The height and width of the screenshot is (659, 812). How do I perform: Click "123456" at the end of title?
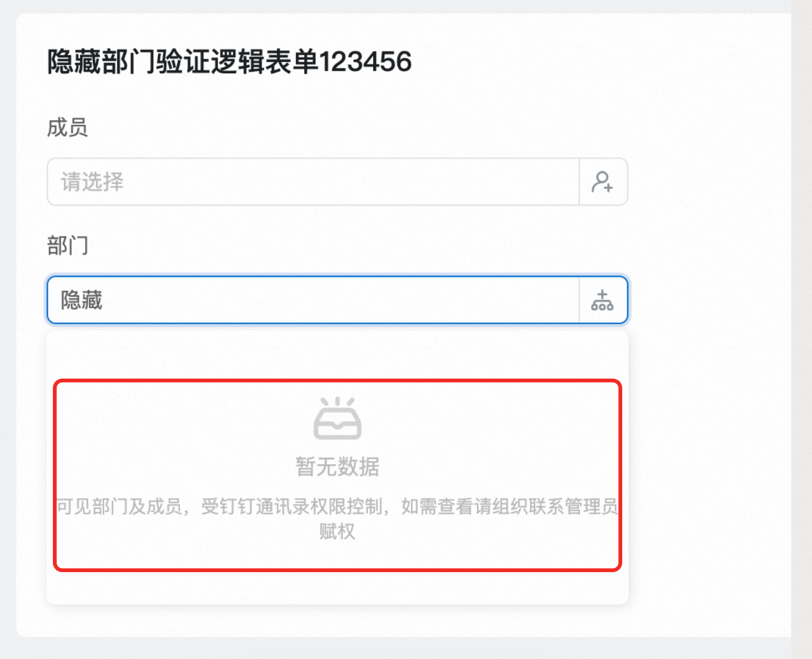(x=365, y=62)
